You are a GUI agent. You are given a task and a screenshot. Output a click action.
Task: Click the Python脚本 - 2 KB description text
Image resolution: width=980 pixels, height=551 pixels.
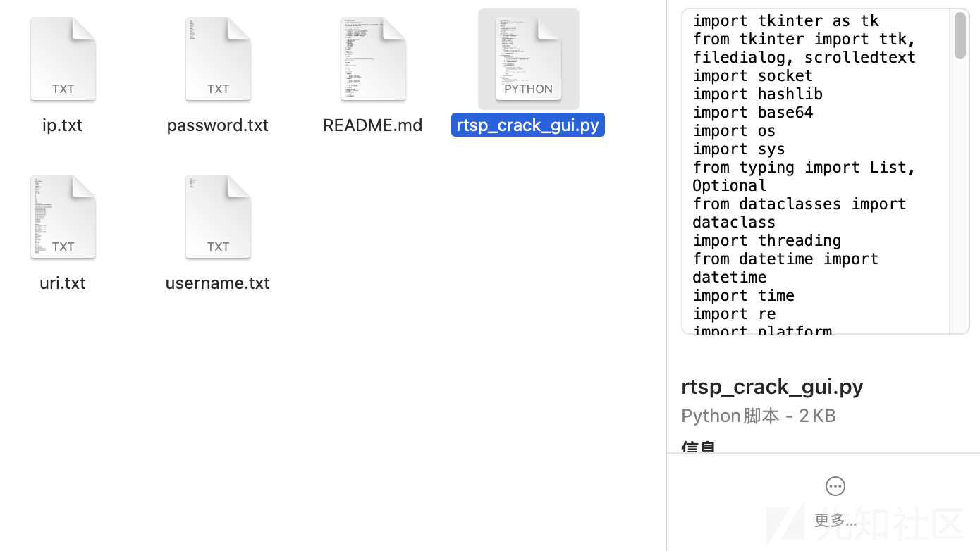coord(759,416)
